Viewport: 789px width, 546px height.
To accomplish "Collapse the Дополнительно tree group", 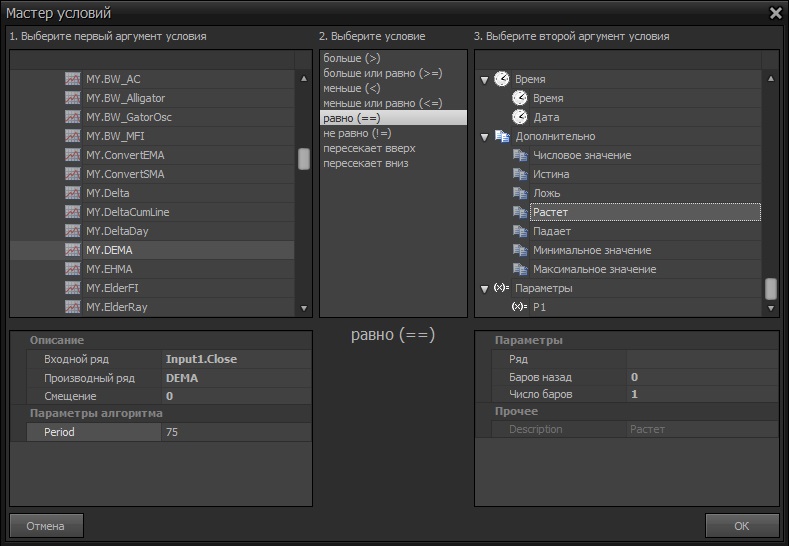I will click(x=485, y=137).
